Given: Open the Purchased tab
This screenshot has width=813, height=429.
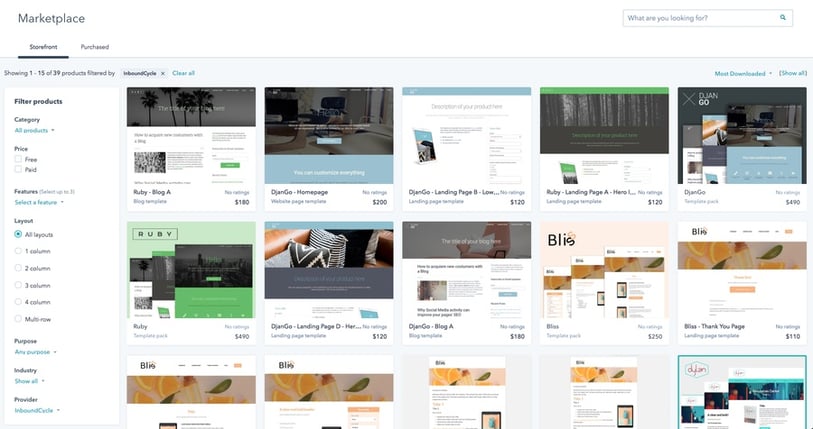Looking at the screenshot, I should pos(95,47).
